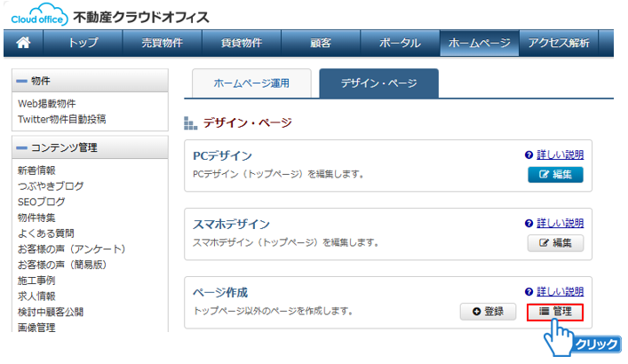The width and height of the screenshot is (628, 364).
Task: Collapse the コンテンツ管理 sidebar section
Action: (x=21, y=147)
